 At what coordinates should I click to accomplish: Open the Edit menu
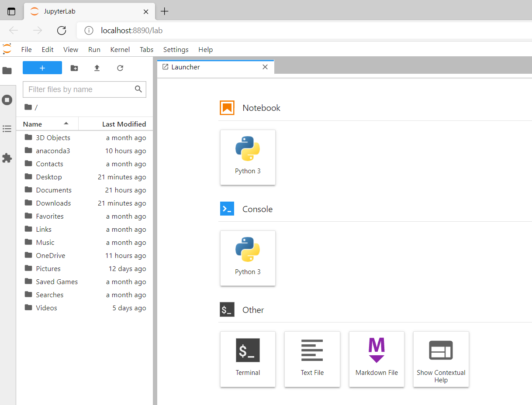(48, 50)
